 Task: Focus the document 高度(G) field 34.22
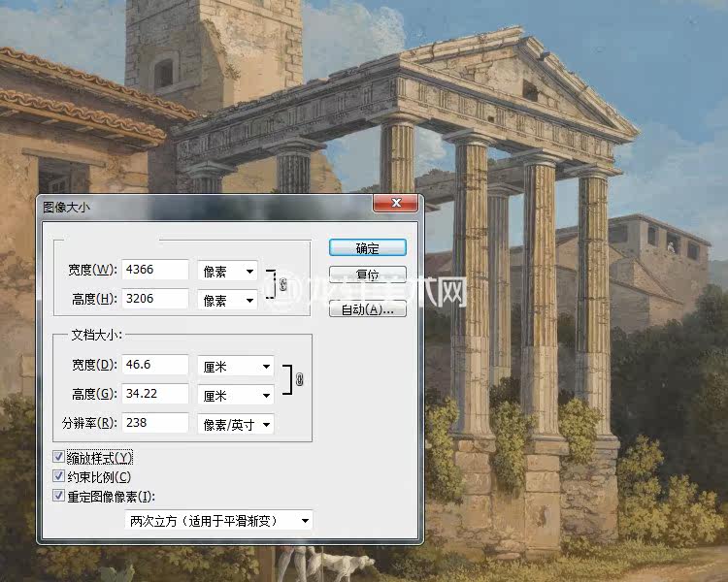point(155,394)
